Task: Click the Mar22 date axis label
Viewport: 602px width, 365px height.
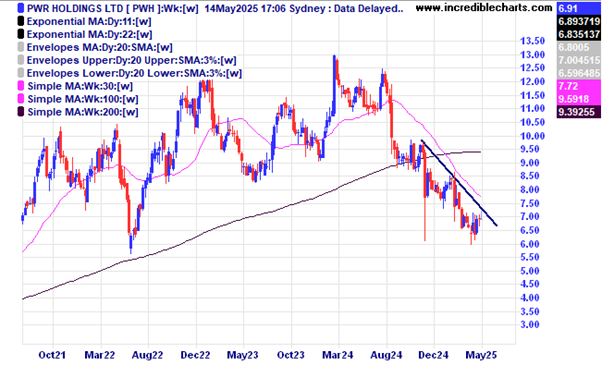Action: (x=100, y=355)
